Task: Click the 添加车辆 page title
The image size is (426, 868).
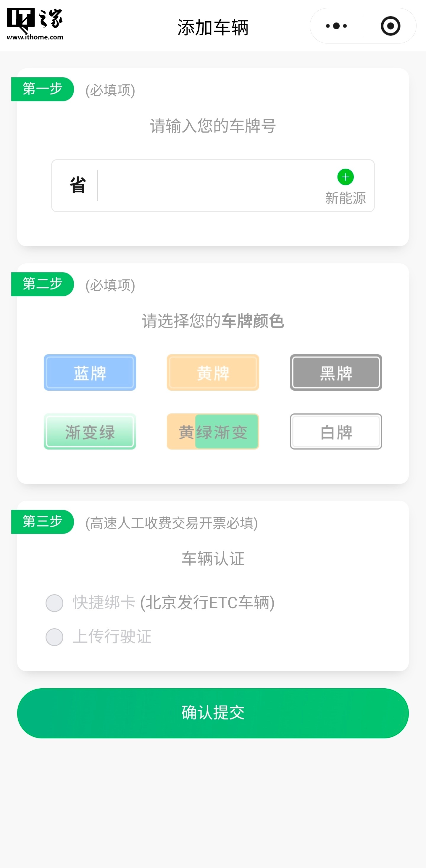Action: pos(213,27)
